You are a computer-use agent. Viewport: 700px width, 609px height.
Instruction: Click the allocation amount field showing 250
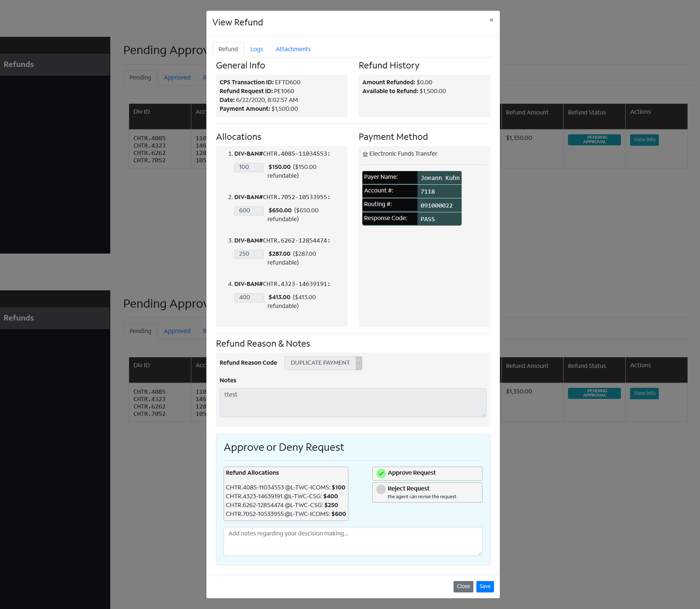pos(249,254)
